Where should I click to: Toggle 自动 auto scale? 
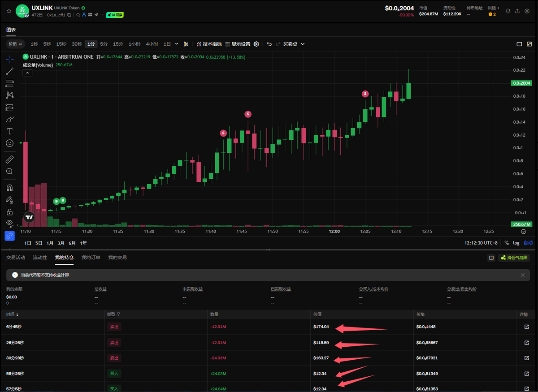[528, 243]
